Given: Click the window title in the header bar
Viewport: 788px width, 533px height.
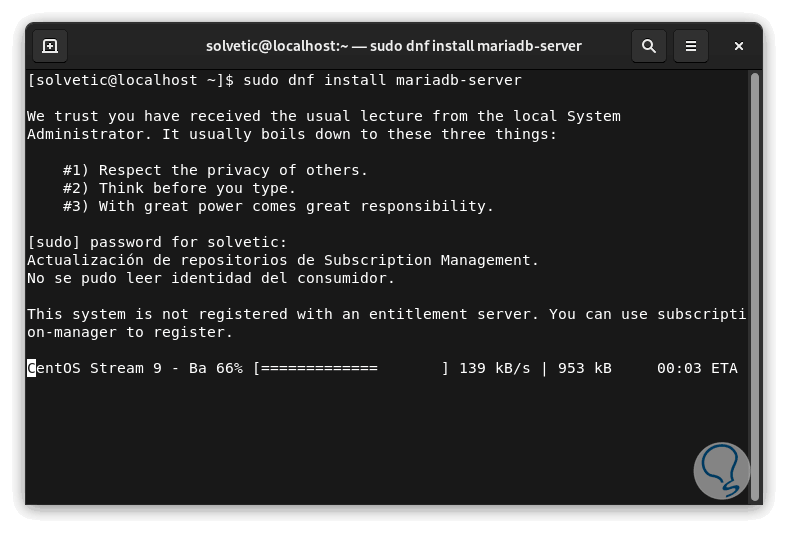Looking at the screenshot, I should (x=393, y=46).
